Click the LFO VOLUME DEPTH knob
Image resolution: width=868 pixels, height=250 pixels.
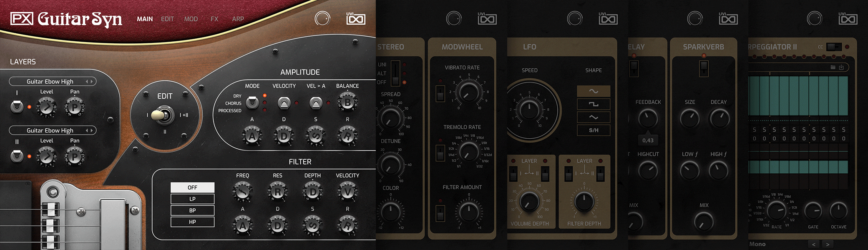(529, 202)
